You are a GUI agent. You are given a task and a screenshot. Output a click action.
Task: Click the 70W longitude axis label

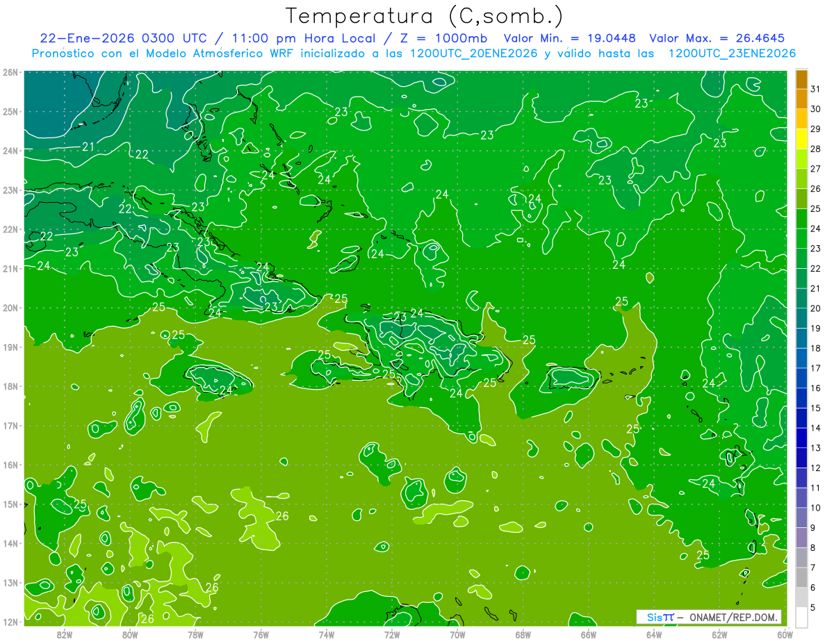pyautogui.click(x=457, y=634)
